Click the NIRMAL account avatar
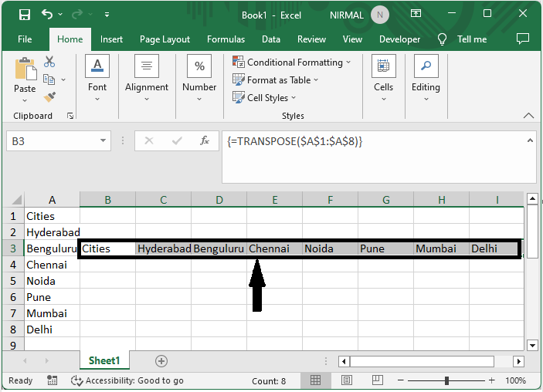 coord(380,15)
